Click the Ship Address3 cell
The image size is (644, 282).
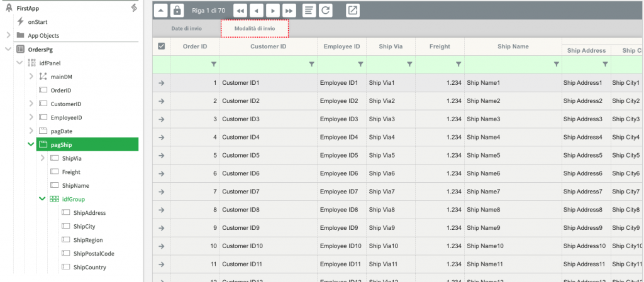tap(586, 119)
